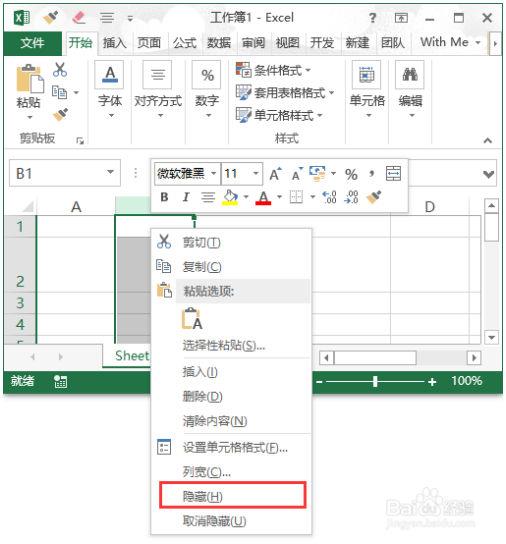Switch to the 插入 ribbon tab

pyautogui.click(x=115, y=43)
